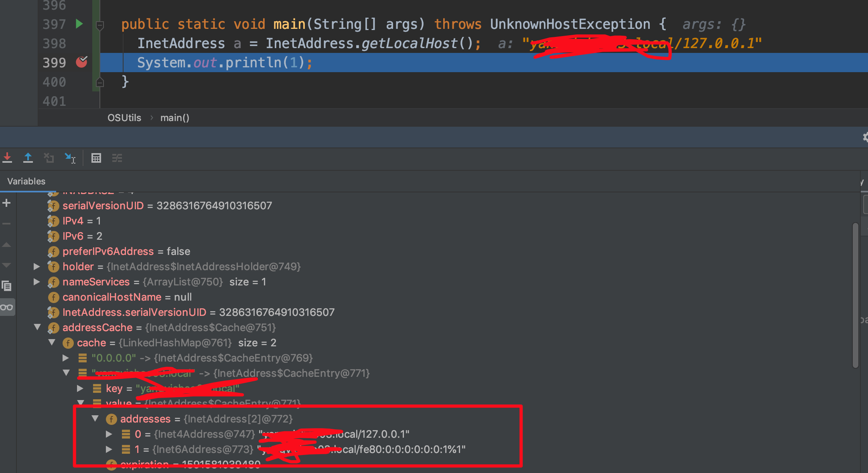Click the Step Out upload-arrow icon
This screenshot has height=473, width=868.
(x=28, y=158)
